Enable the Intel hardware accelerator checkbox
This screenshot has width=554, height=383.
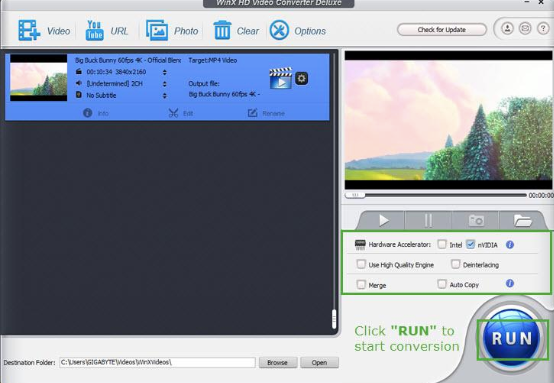tap(442, 244)
